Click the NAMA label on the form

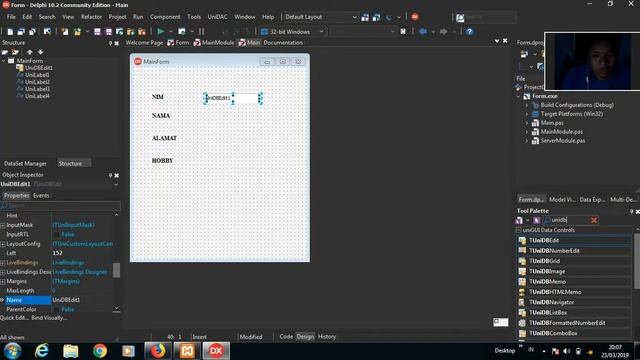click(x=161, y=116)
